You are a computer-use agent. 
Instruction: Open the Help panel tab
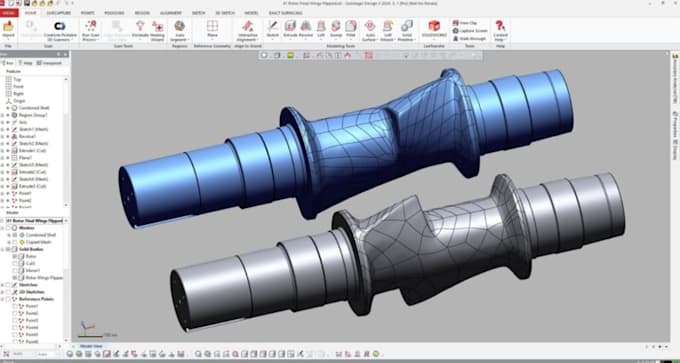(x=26, y=63)
